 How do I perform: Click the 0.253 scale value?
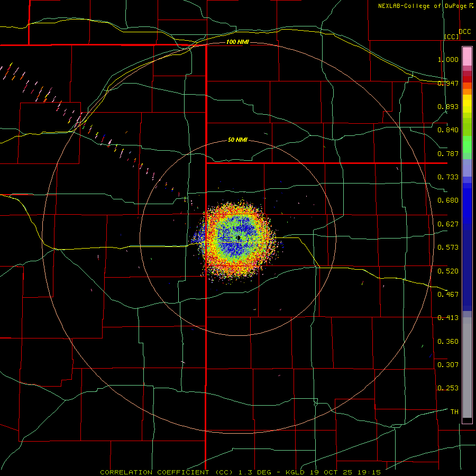tap(448, 388)
